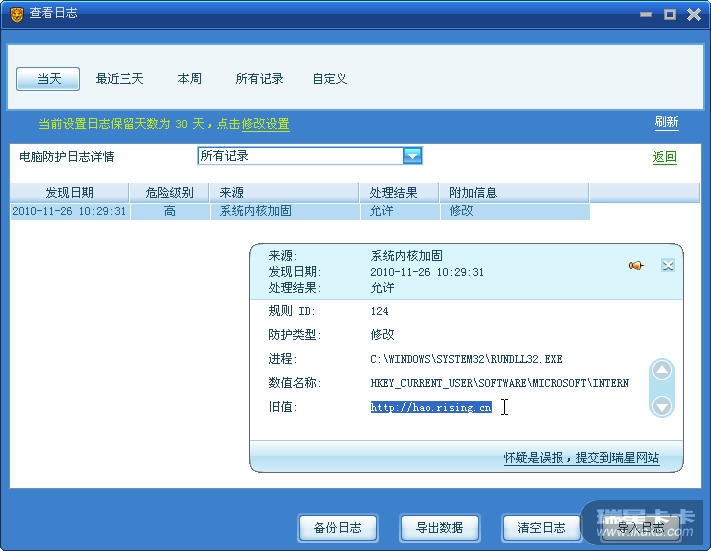Screen dimensions: 711x551
Task: Sort by 危险级别 column header
Action: (169, 193)
